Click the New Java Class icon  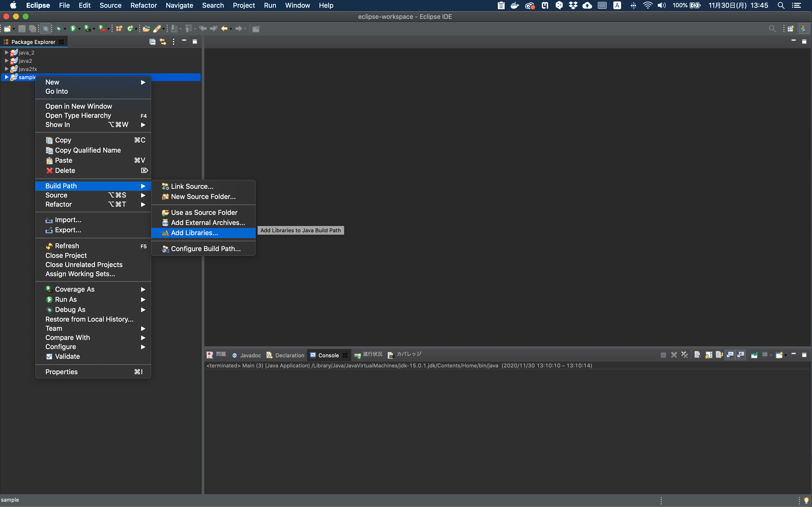tap(130, 29)
